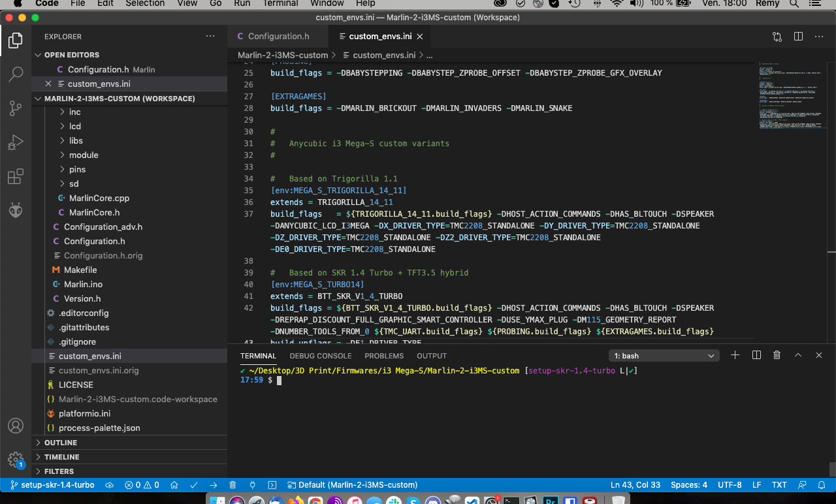Add a new terminal with plus icon
The image size is (836, 504).
click(735, 355)
